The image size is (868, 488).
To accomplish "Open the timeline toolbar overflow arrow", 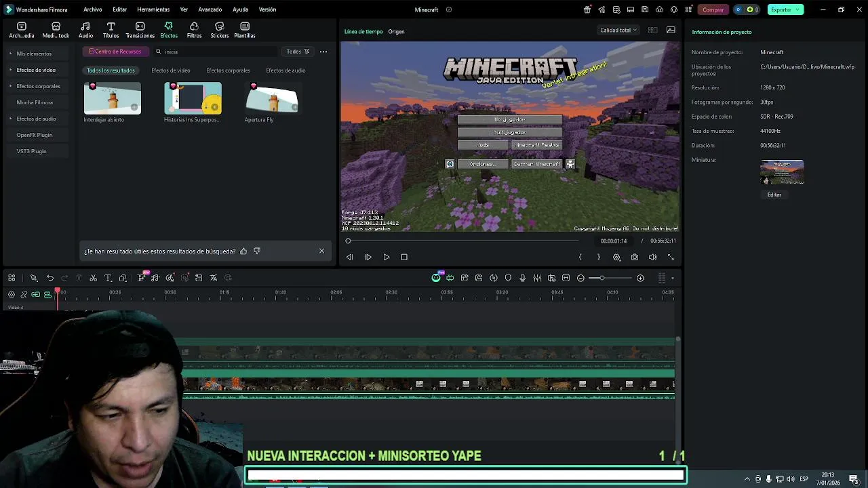I will pos(673,278).
